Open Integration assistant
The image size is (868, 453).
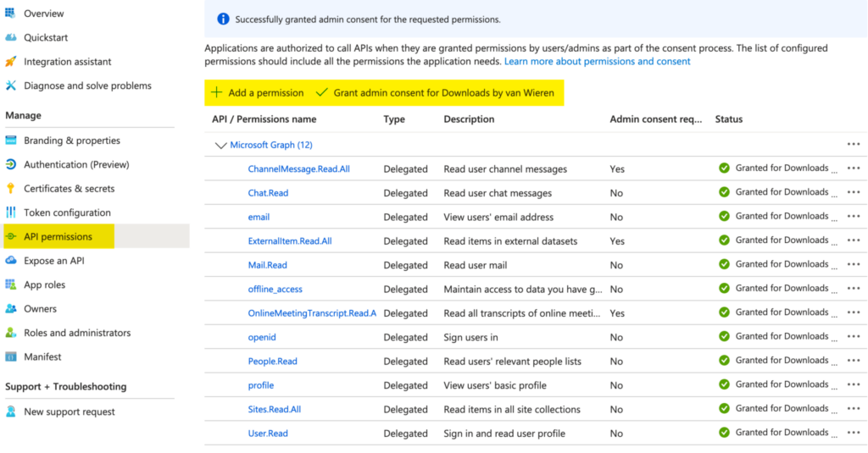pos(68,62)
